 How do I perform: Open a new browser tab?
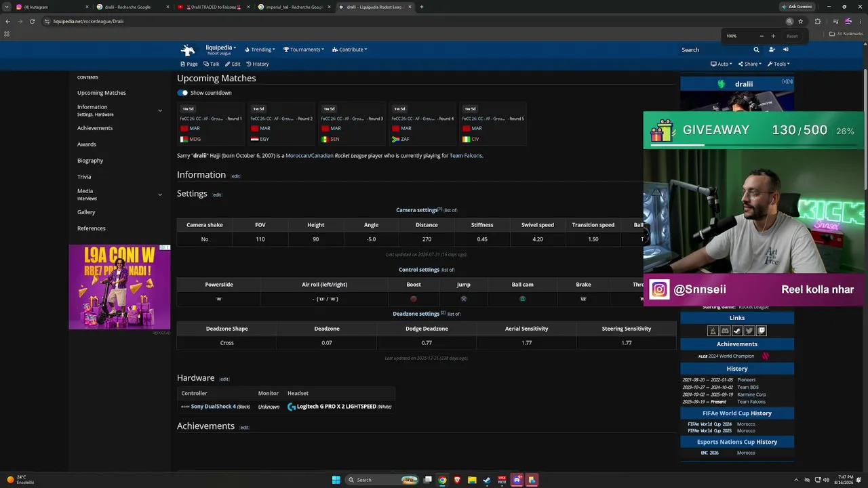tap(422, 7)
